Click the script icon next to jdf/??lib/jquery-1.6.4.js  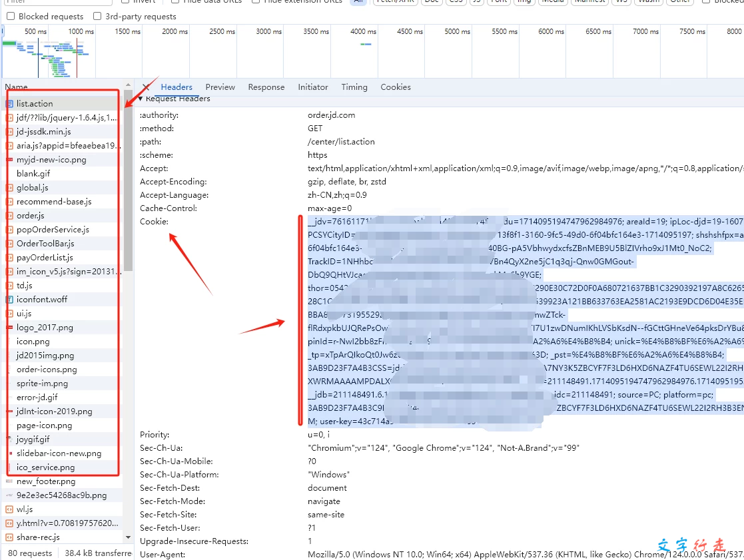(9, 118)
